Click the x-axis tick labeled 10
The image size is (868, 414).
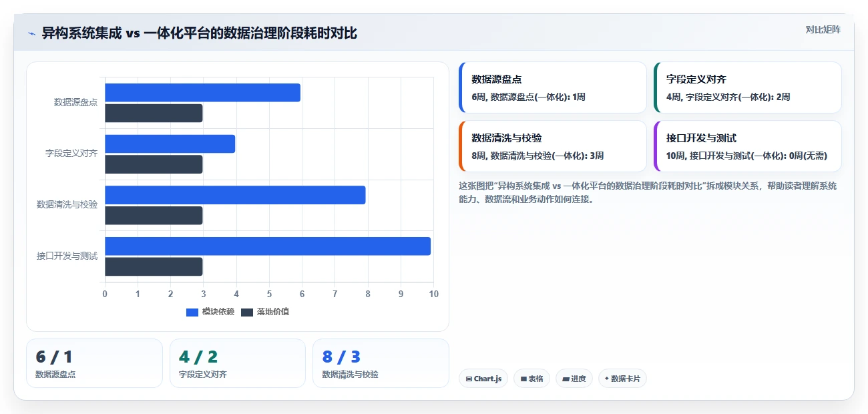(433, 294)
